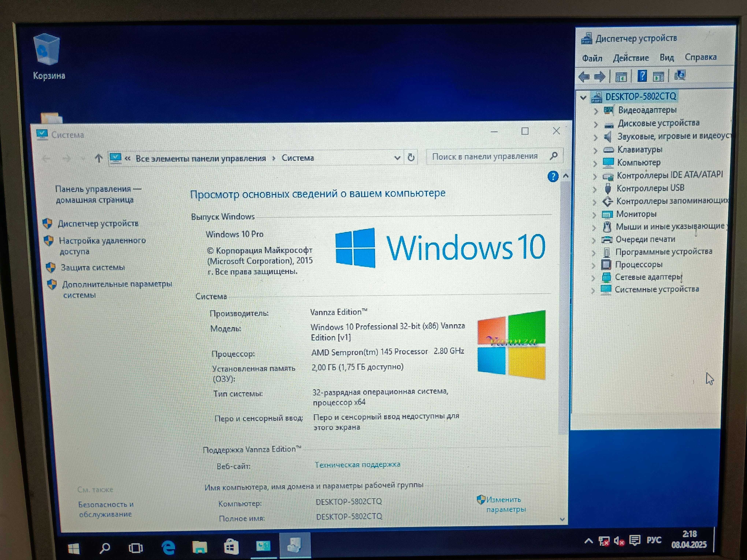Switch to the System window taskbar button
This screenshot has height=560, width=747.
(263, 546)
